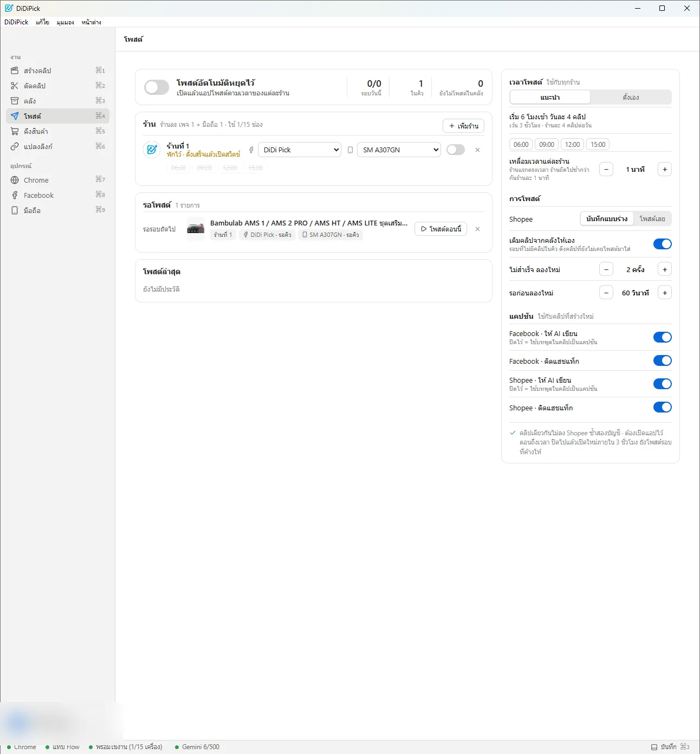Toggle the ร้านที่ 1 enable switch
This screenshot has width=700, height=754.
point(456,150)
